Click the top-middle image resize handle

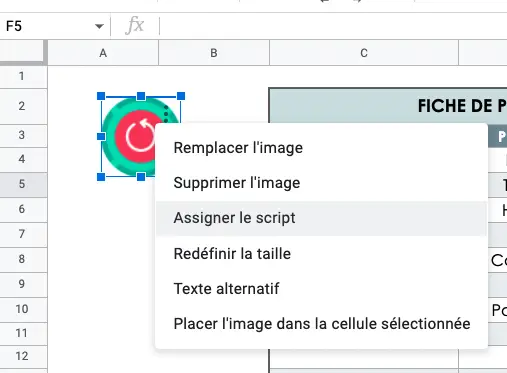point(141,96)
